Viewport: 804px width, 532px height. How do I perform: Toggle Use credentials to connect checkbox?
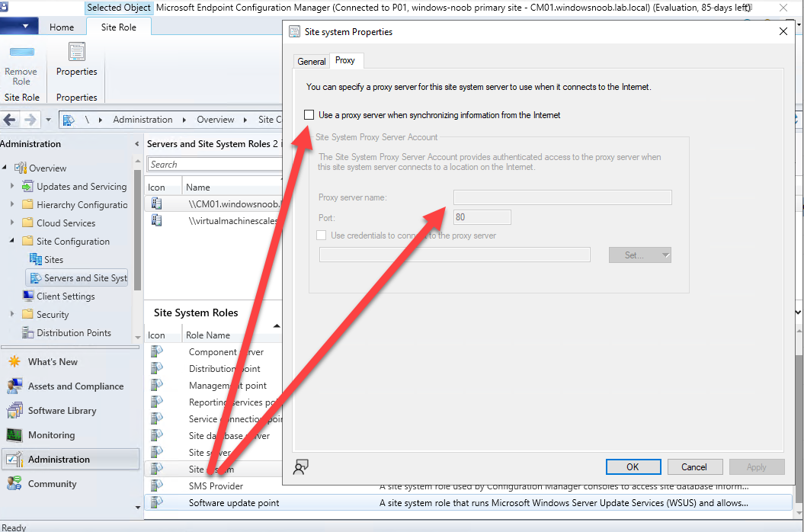(x=322, y=236)
